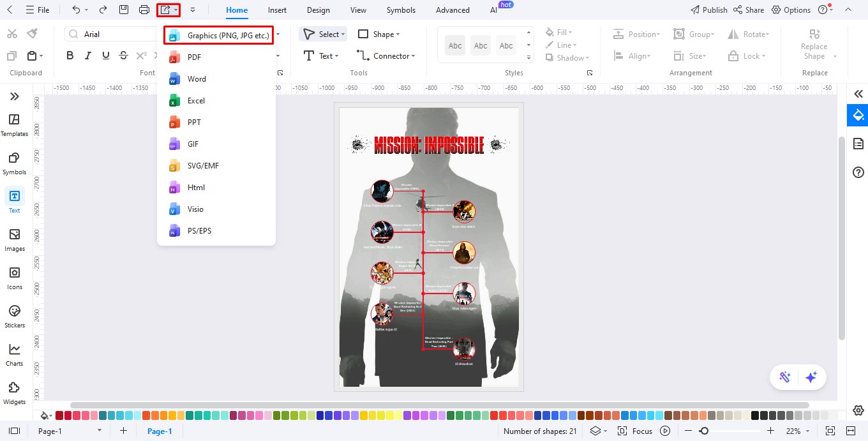The image size is (868, 441).
Task: Open the File menu button
Action: 37,10
